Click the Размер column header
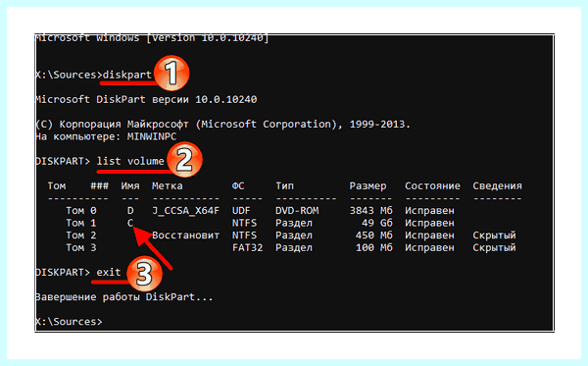Image resolution: width=588 pixels, height=366 pixels. [367, 185]
